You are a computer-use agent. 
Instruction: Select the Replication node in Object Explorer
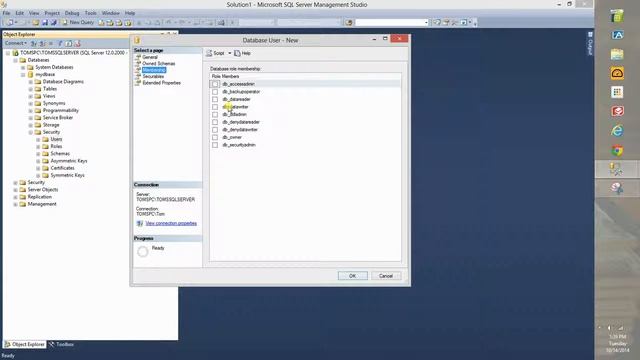[x=40, y=197]
